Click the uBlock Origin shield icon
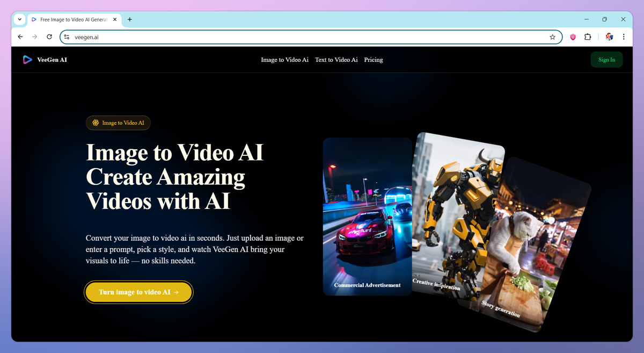Screen dimensions: 644x353 (573, 37)
